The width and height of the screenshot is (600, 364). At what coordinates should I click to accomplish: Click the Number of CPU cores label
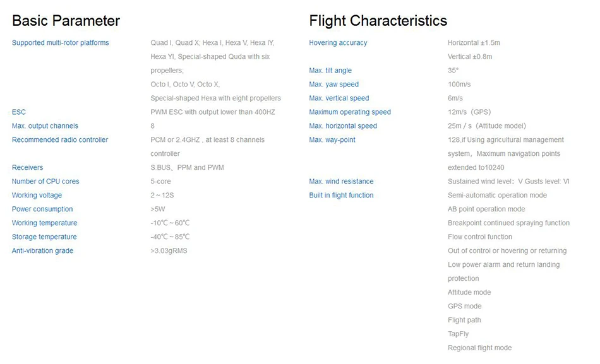(45, 181)
